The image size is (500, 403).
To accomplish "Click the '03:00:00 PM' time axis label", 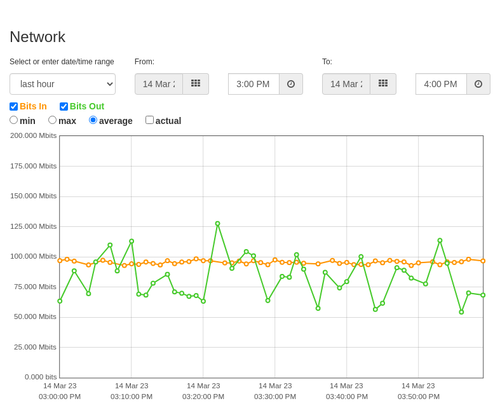I will pyautogui.click(x=60, y=397).
